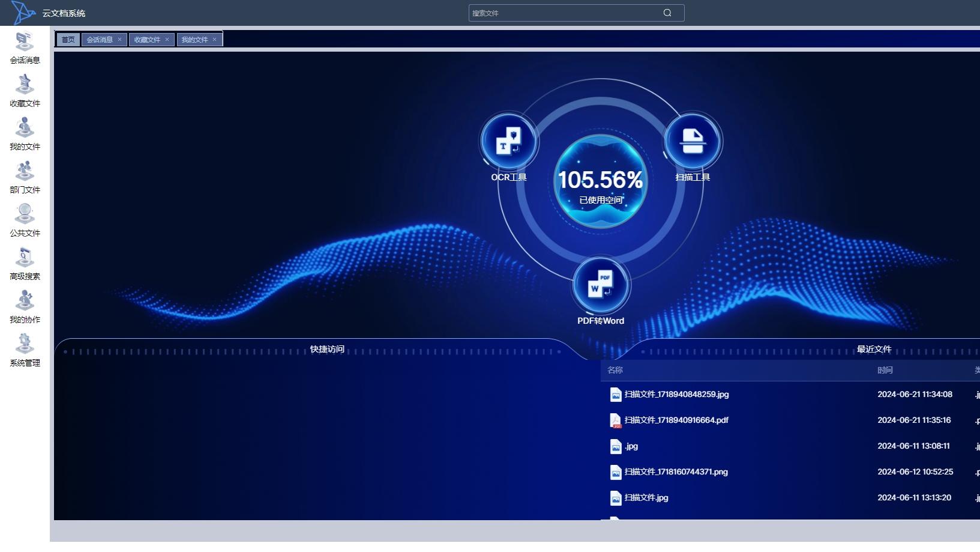Click the 云文档系统 title text

[x=64, y=13]
